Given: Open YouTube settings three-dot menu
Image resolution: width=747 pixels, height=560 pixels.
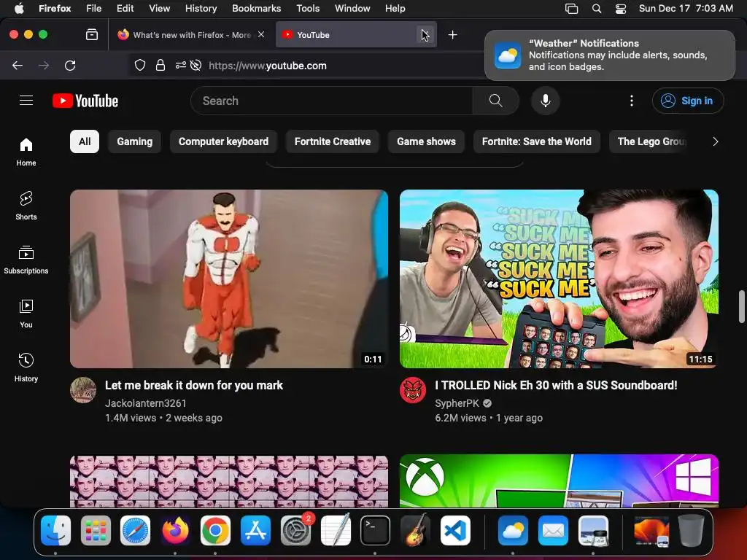Looking at the screenshot, I should [631, 101].
